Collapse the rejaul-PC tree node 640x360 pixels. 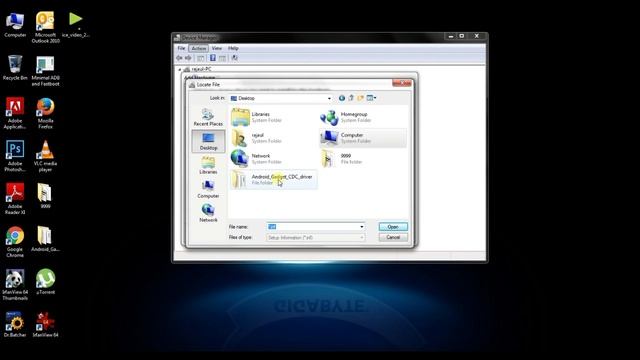[180, 69]
